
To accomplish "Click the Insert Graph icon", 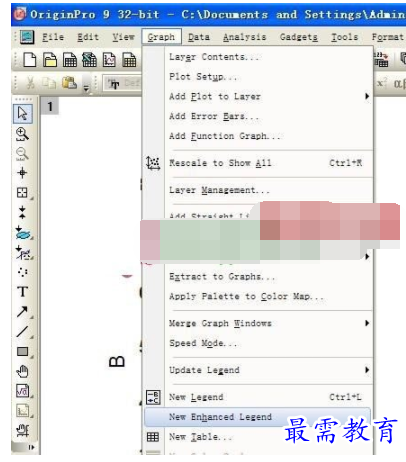I will pos(22,411).
